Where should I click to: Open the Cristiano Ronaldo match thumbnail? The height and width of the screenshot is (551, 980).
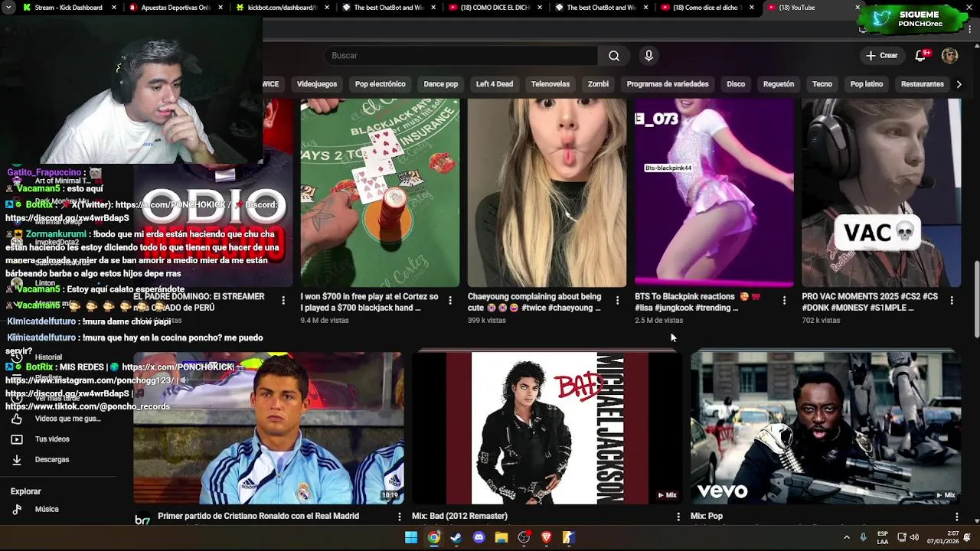pos(268,428)
